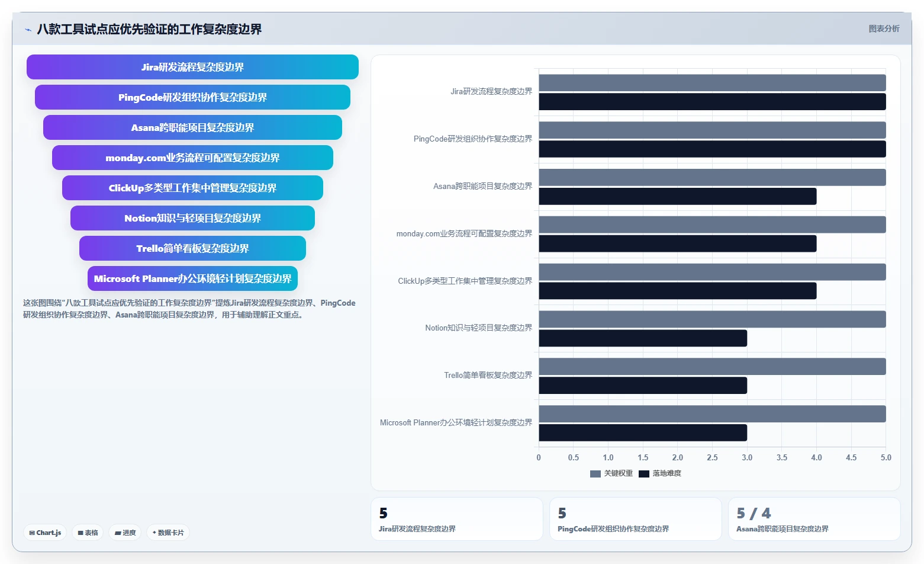924x564 pixels.
Task: Click the Asana跨职能项目复杂度边界 chart axis label
Action: pos(483,187)
